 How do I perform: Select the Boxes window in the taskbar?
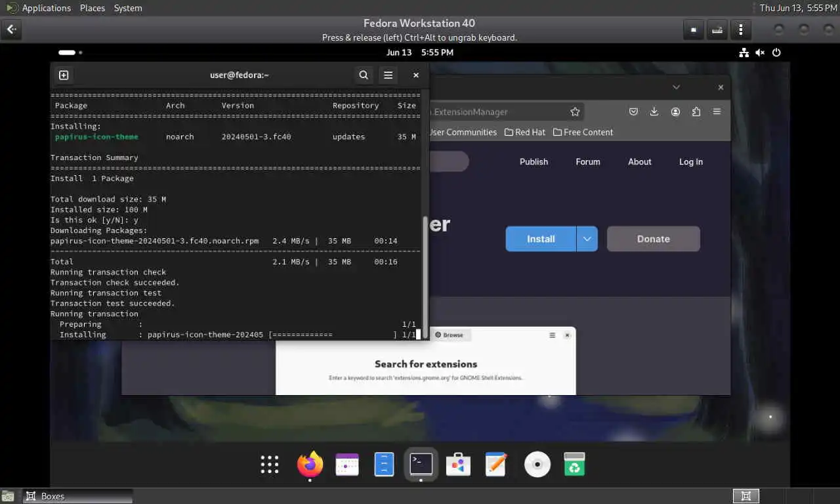[78, 496]
